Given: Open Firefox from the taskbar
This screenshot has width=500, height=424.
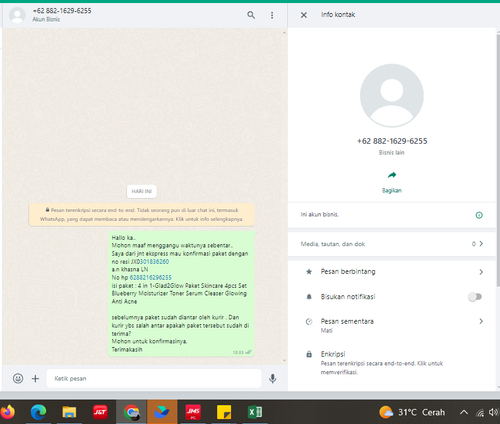Looking at the screenshot, I should pyautogui.click(x=7, y=412).
